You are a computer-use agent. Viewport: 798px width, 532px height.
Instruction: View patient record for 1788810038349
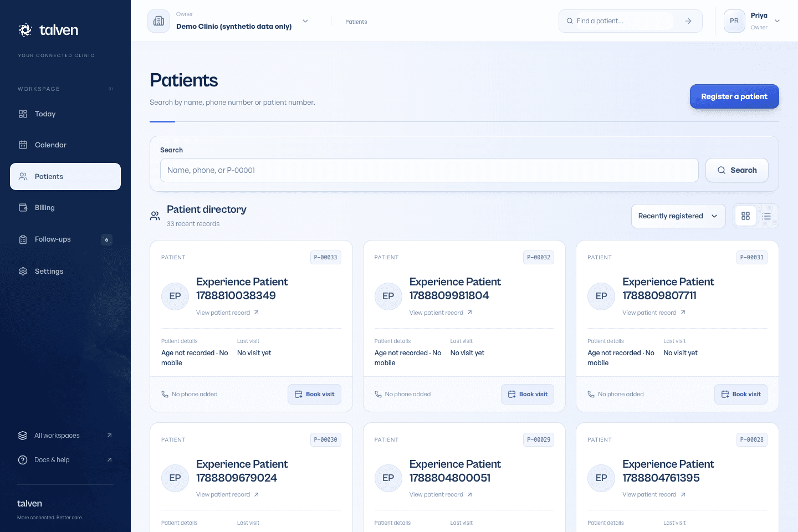227,313
